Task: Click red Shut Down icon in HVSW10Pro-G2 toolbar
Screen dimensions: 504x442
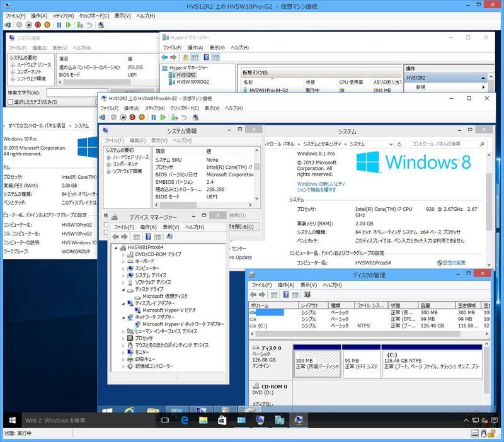Action: click(x=38, y=25)
